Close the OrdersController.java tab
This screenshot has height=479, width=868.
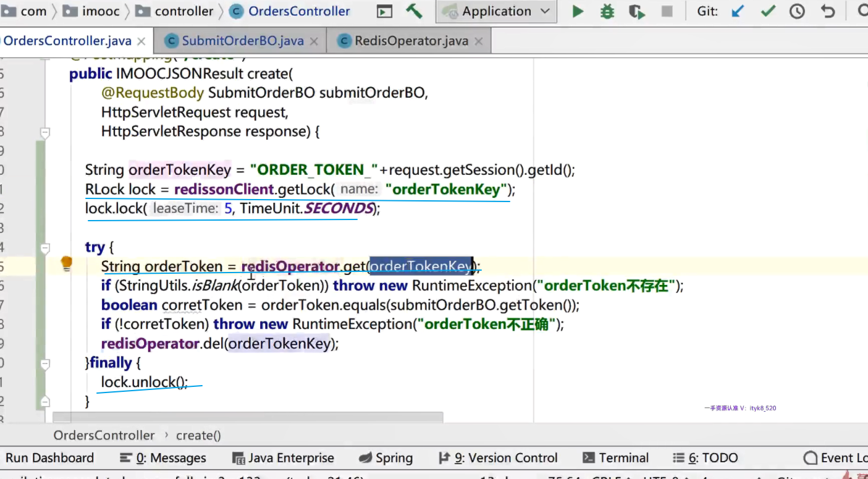click(141, 41)
